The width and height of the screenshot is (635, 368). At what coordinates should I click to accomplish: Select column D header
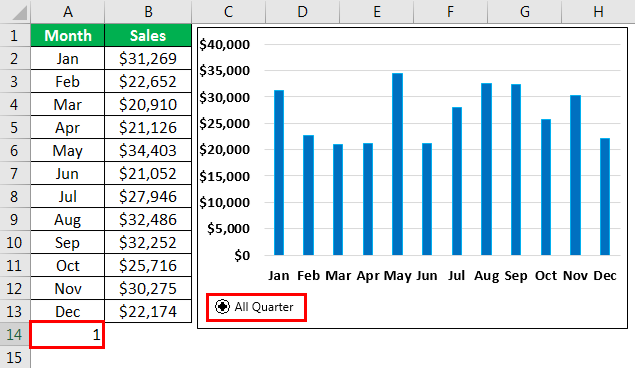[303, 12]
